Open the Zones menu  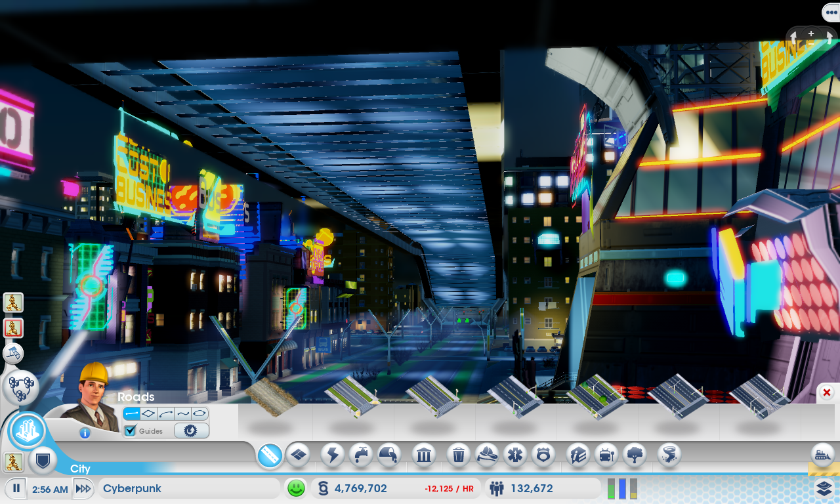coord(298,454)
